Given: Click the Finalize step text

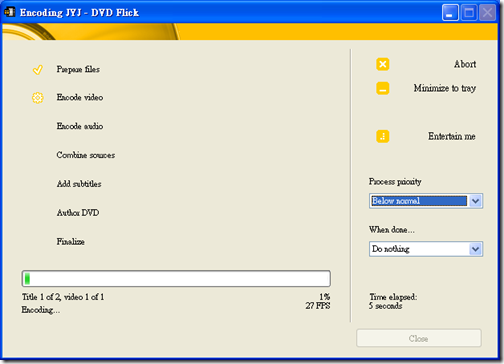Looking at the screenshot, I should click(70, 241).
